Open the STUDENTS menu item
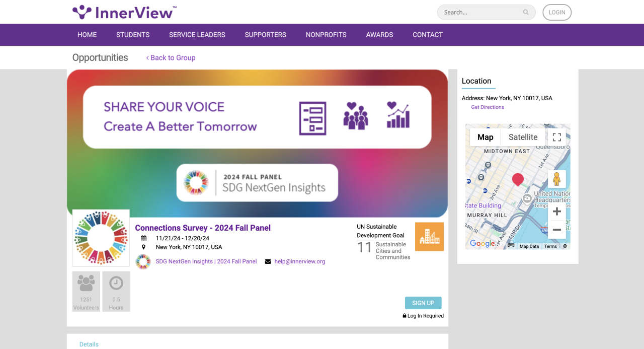This screenshot has width=644, height=349. coord(133,35)
